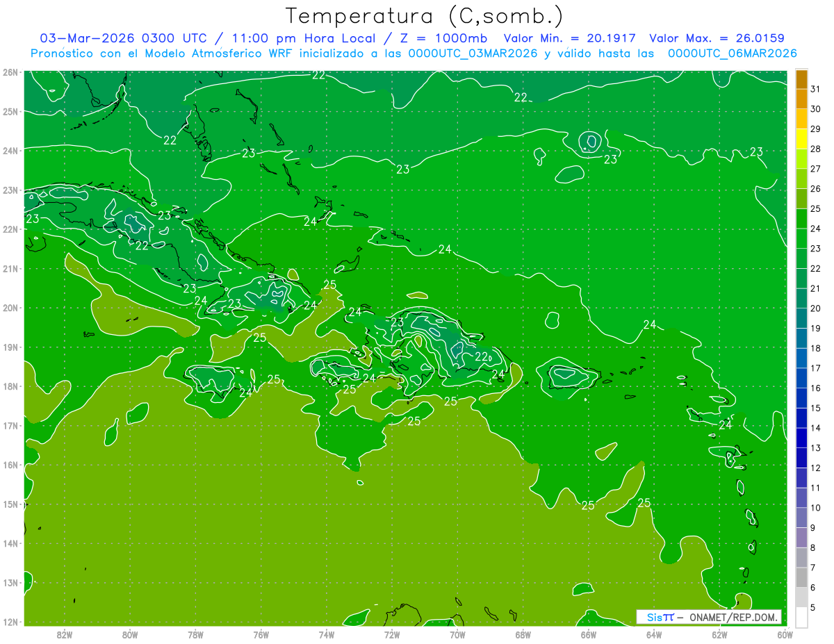Click the "13N" latitude axis label
This screenshot has height=644, width=834.
pyautogui.click(x=10, y=582)
